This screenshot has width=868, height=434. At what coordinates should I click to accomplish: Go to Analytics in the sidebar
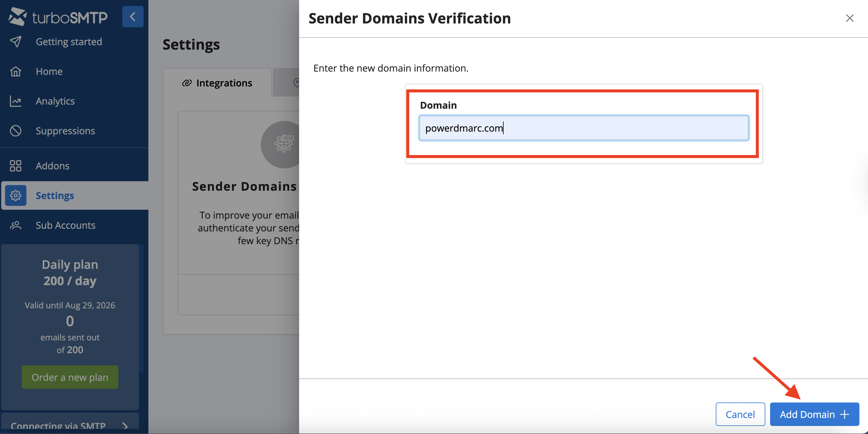[55, 101]
